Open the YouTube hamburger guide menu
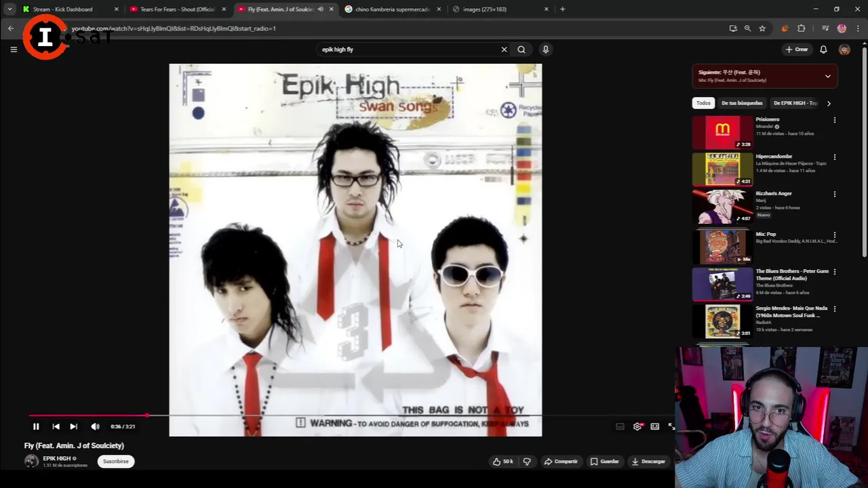The image size is (868, 488). pyautogui.click(x=13, y=49)
